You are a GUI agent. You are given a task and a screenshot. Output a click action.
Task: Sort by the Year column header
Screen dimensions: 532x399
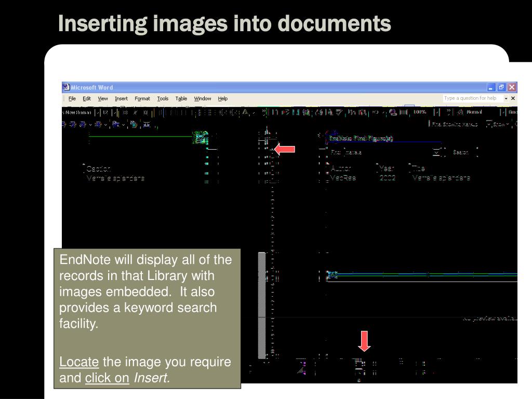387,168
